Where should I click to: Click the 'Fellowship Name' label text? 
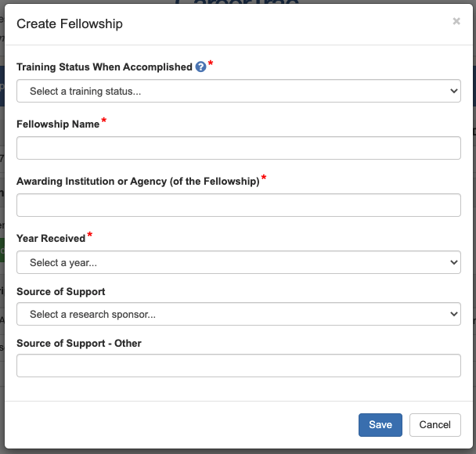point(58,124)
